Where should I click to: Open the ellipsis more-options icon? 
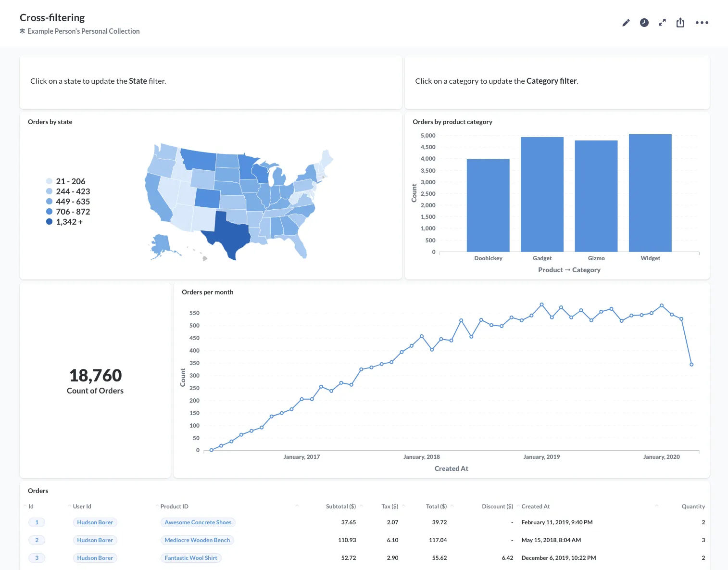(702, 22)
